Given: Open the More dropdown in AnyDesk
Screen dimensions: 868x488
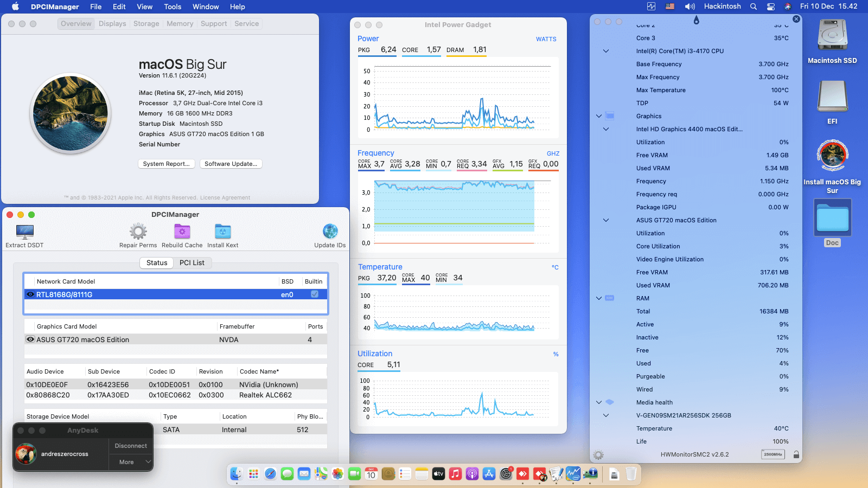Looking at the screenshot, I should pyautogui.click(x=131, y=462).
